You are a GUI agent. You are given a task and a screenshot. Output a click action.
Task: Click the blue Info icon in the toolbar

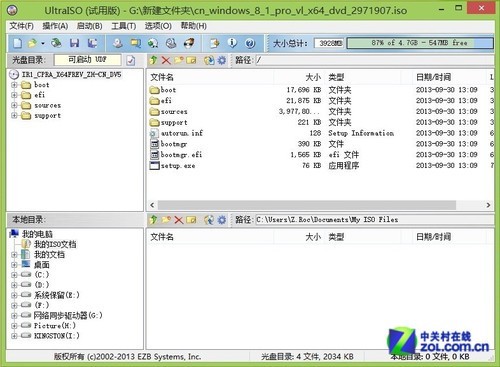232,43
